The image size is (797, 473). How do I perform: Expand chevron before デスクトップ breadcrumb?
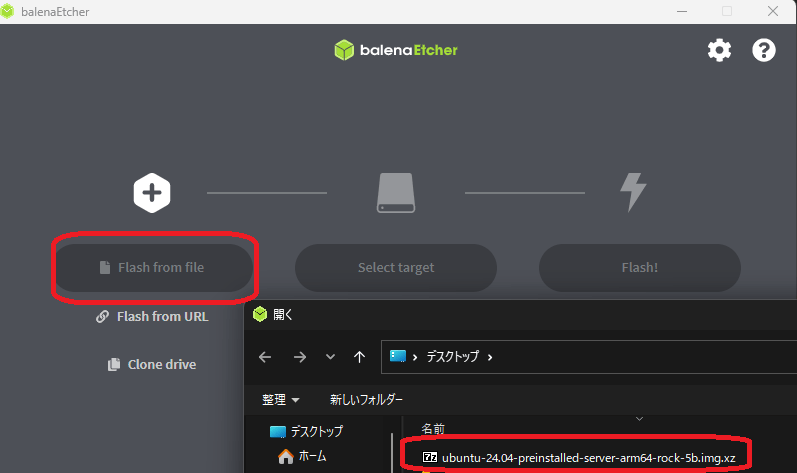click(x=415, y=357)
